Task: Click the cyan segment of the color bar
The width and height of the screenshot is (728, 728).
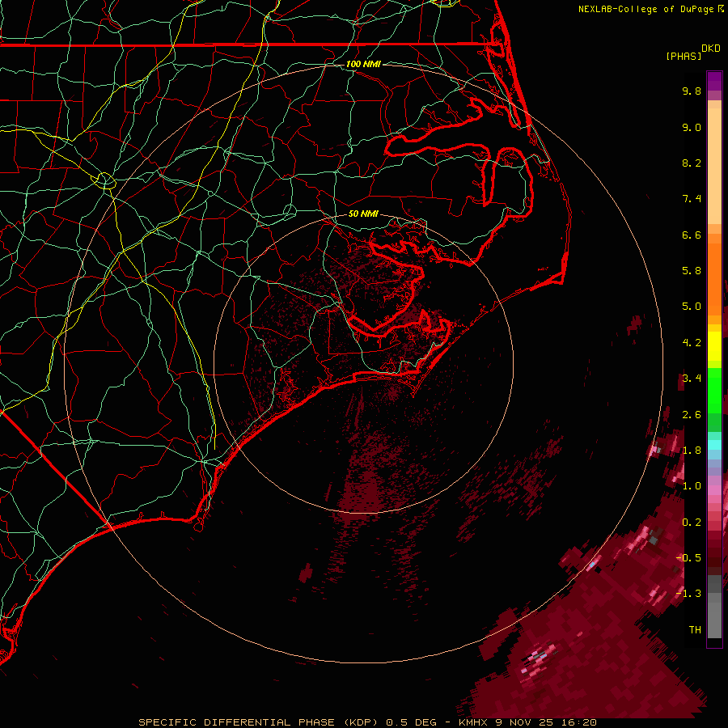Action: (714, 445)
